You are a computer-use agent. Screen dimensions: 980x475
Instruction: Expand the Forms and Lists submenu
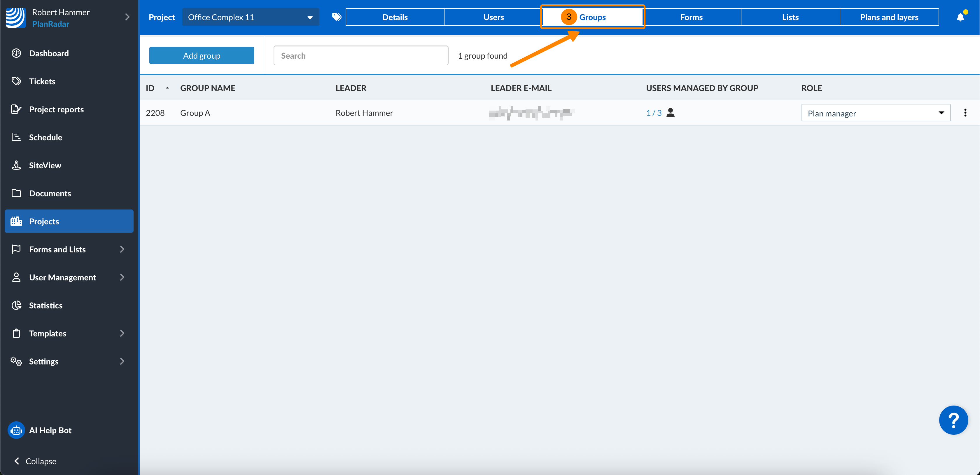[x=122, y=249]
